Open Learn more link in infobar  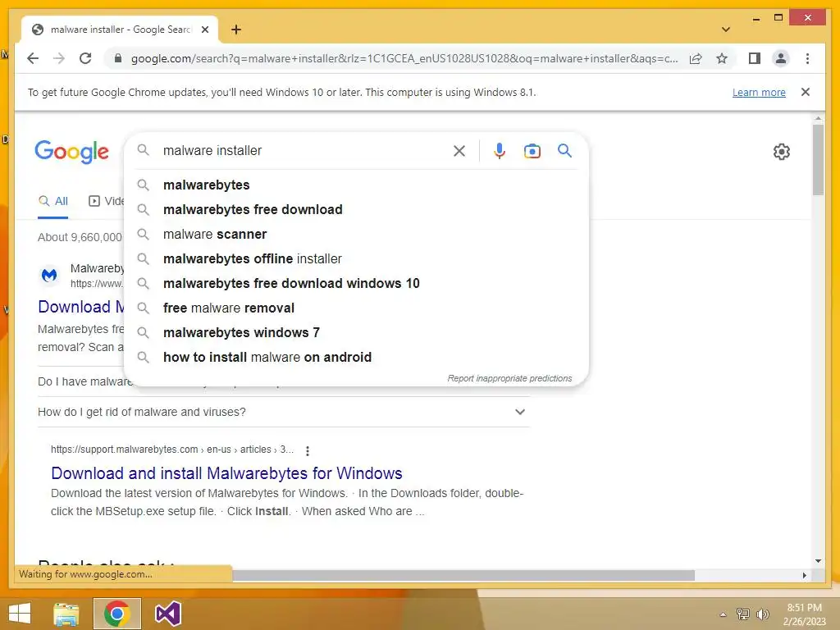[759, 92]
